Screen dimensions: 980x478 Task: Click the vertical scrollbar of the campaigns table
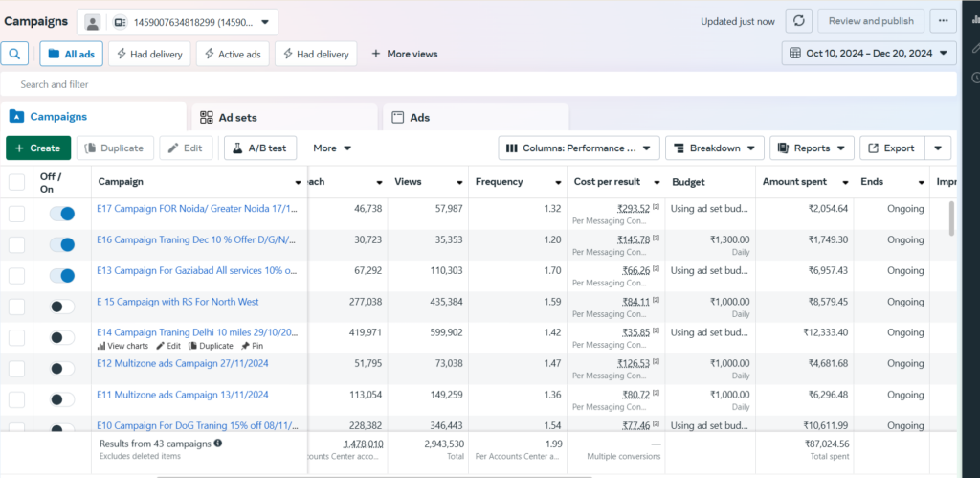coord(950,217)
